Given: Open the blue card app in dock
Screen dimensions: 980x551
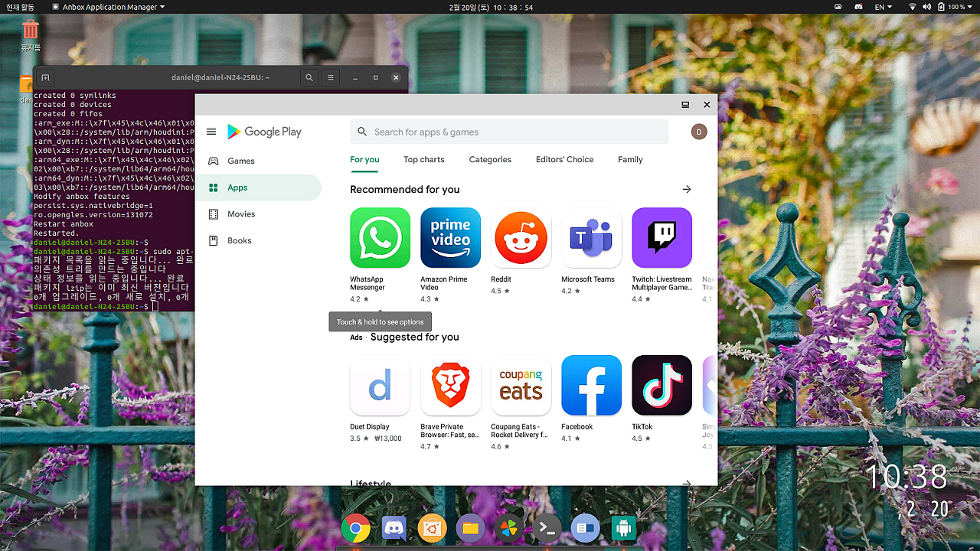Looking at the screenshot, I should 586,528.
